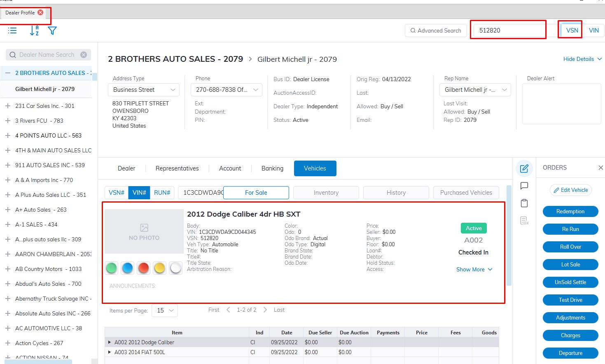
Task: Expand the 231 Car Sales Inc. dealer
Action: point(7,106)
